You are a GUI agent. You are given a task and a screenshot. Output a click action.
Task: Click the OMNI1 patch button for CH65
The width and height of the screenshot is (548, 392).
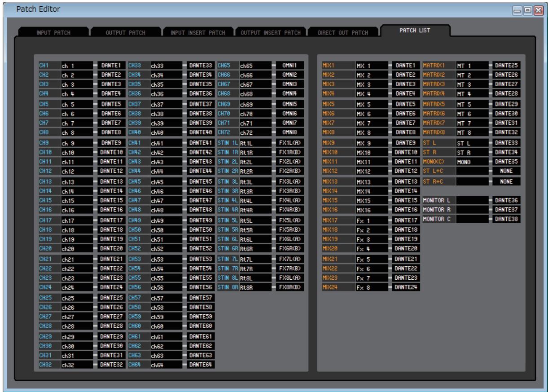(x=289, y=66)
